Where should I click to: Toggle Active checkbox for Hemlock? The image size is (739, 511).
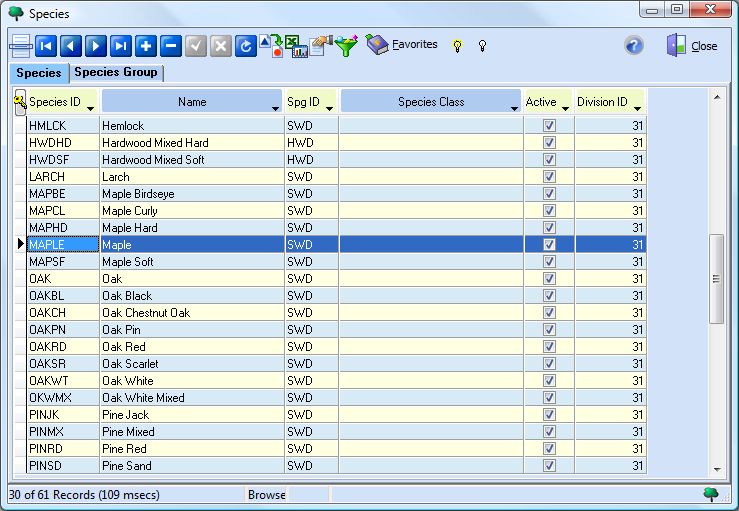point(549,126)
